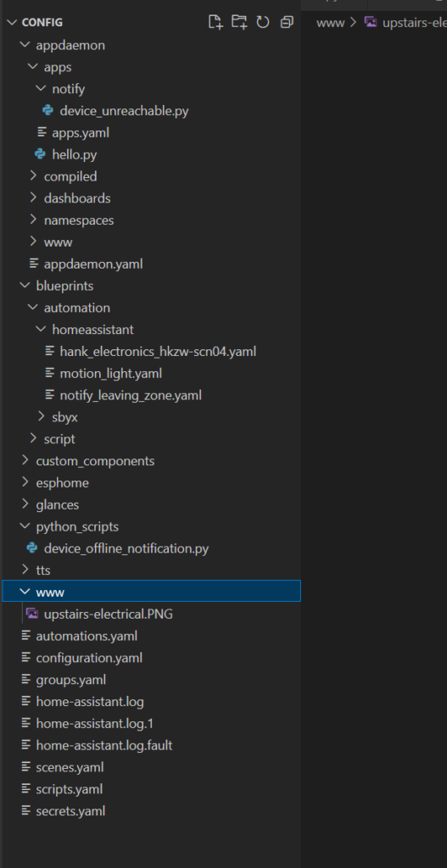447x868 pixels.
Task: Open configuration.yaml
Action: point(89,658)
